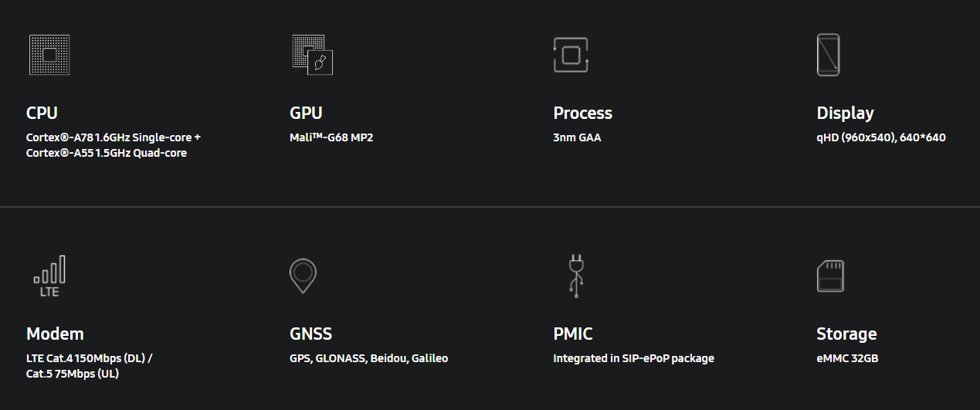Click the Display smartphone icon

(829, 55)
